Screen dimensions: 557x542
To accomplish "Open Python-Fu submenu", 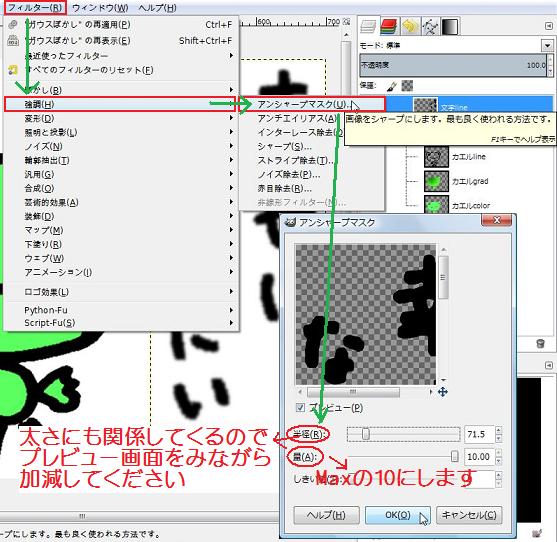I will (121, 310).
